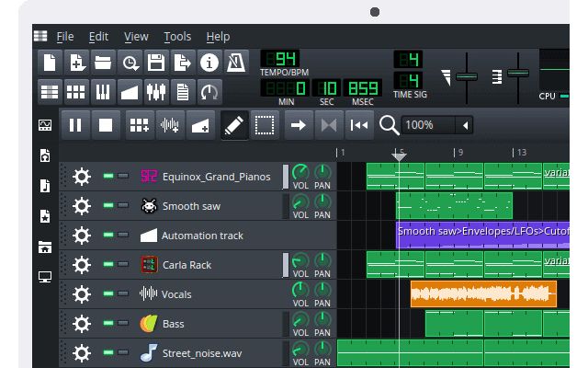Show the Beat+Bassline Editor grid icon

coord(76,92)
